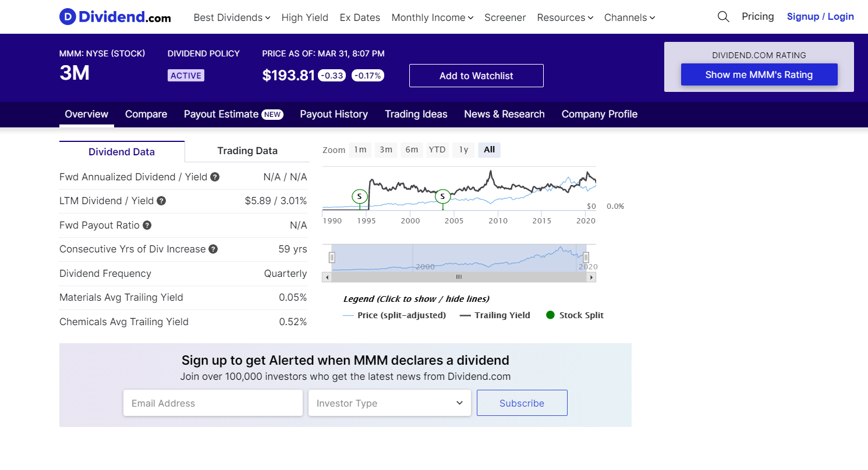The image size is (868, 470).
Task: Open the High Yield page
Action: click(x=305, y=17)
